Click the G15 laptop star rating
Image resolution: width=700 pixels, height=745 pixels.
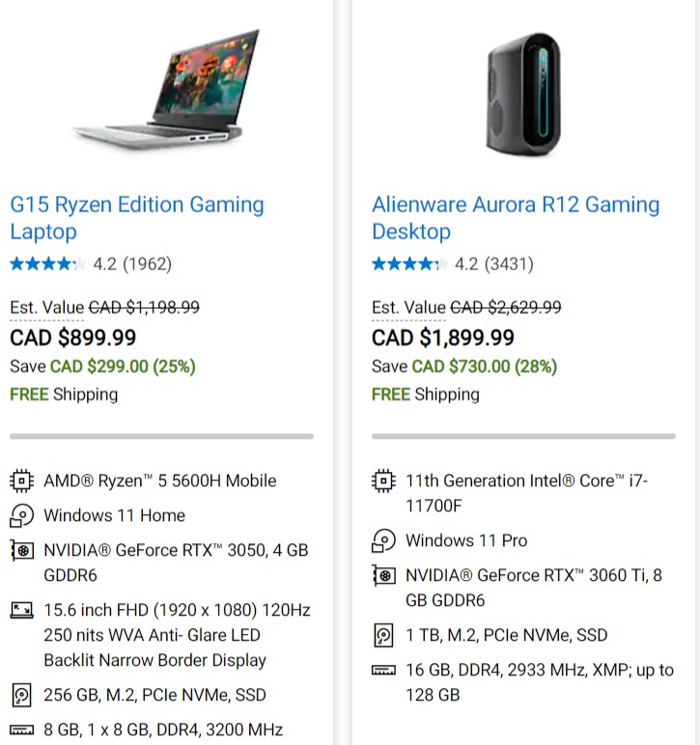pyautogui.click(x=47, y=263)
